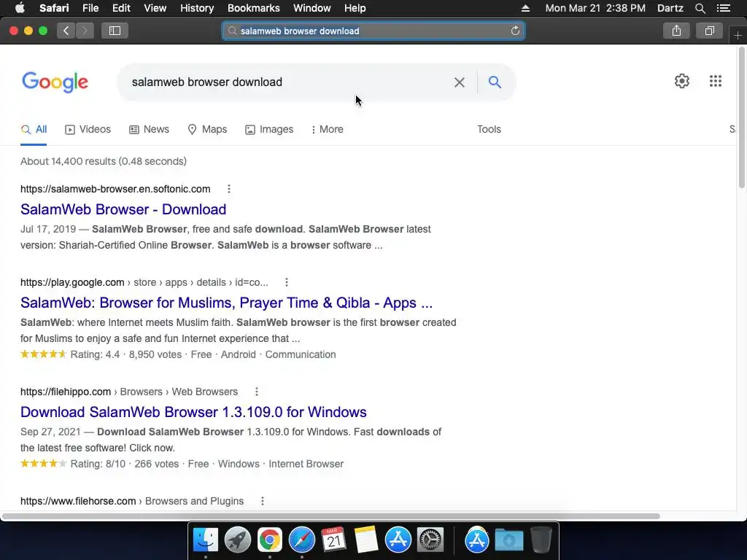Click the vertical page scrollbar
Image resolution: width=747 pixels, height=560 pixels.
[741, 118]
